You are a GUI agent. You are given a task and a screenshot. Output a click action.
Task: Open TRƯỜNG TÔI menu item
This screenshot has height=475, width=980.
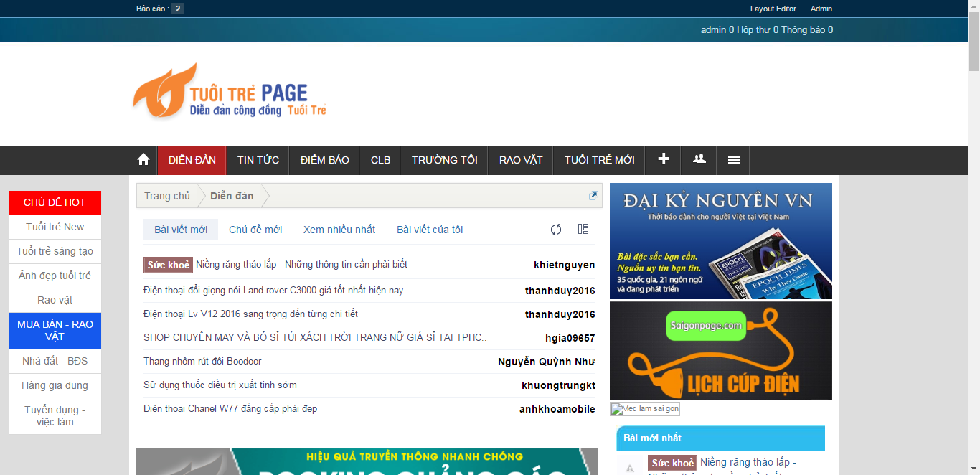(444, 160)
